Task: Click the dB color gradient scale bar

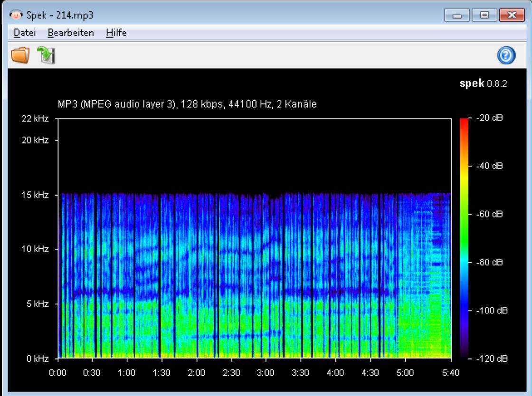Action: pyautogui.click(x=464, y=237)
